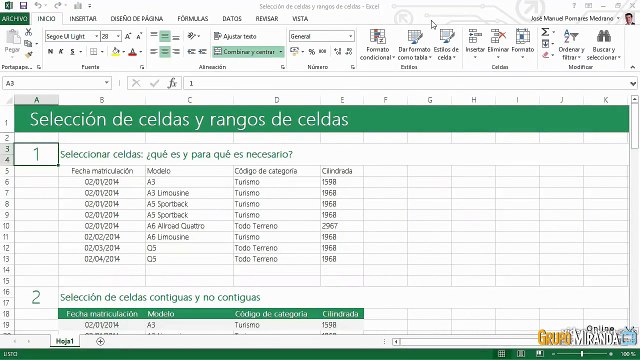This screenshot has height=360, width=640.
Task: Open Estilos de celda gallery
Action: (446, 45)
